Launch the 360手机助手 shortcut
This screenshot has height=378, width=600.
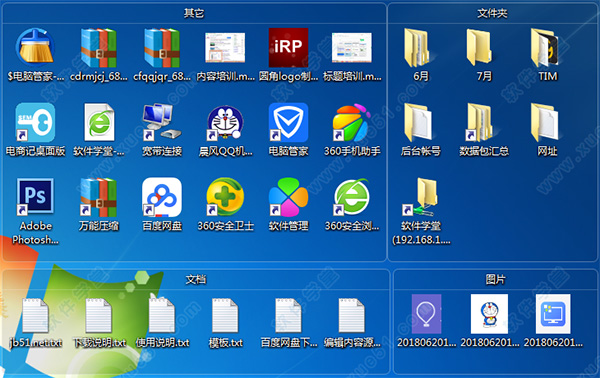point(352,122)
